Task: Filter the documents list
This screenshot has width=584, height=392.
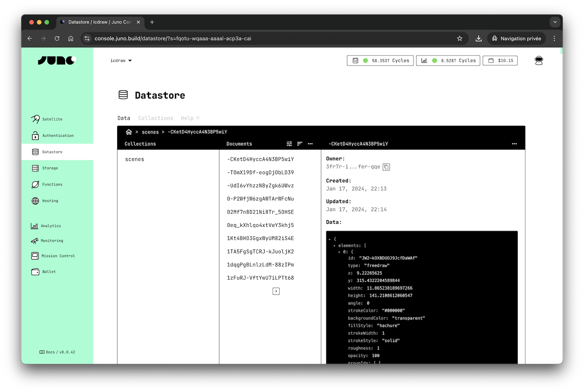Action: click(289, 143)
